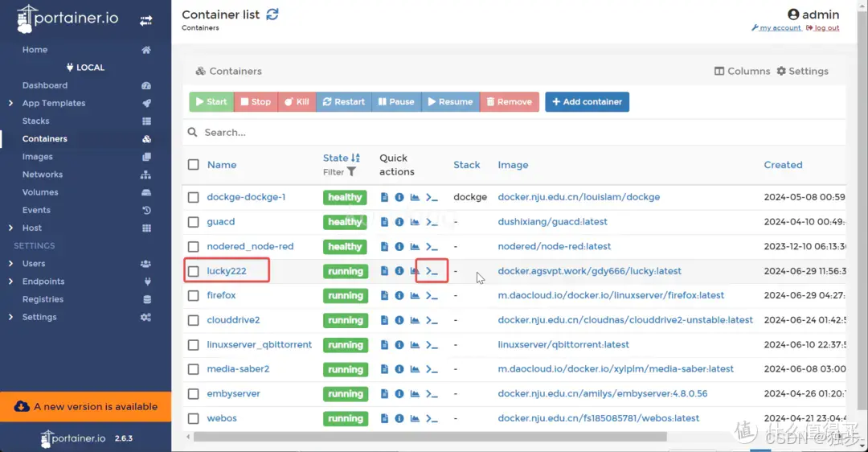Open the table Settings menu
868x452 pixels.
[x=802, y=71]
